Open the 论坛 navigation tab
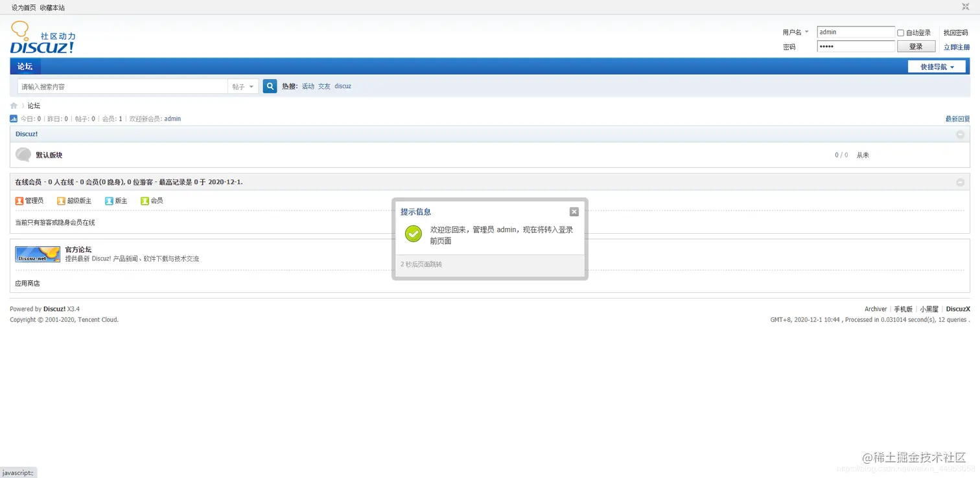This screenshot has height=478, width=980. [x=25, y=66]
